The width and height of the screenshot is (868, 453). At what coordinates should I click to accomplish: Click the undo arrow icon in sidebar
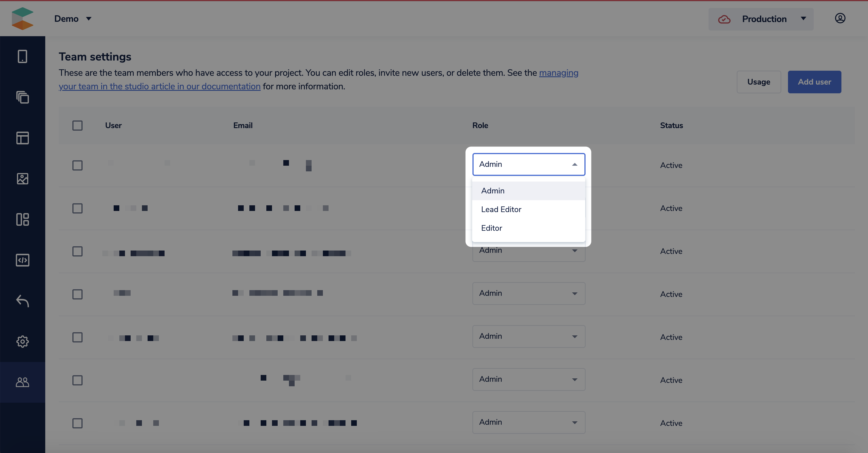pos(22,301)
